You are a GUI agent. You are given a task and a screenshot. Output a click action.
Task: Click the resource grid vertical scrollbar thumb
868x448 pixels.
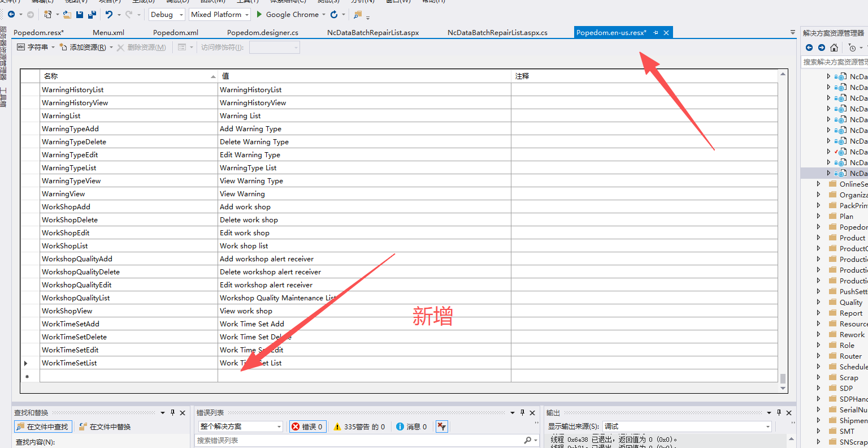[x=783, y=378]
